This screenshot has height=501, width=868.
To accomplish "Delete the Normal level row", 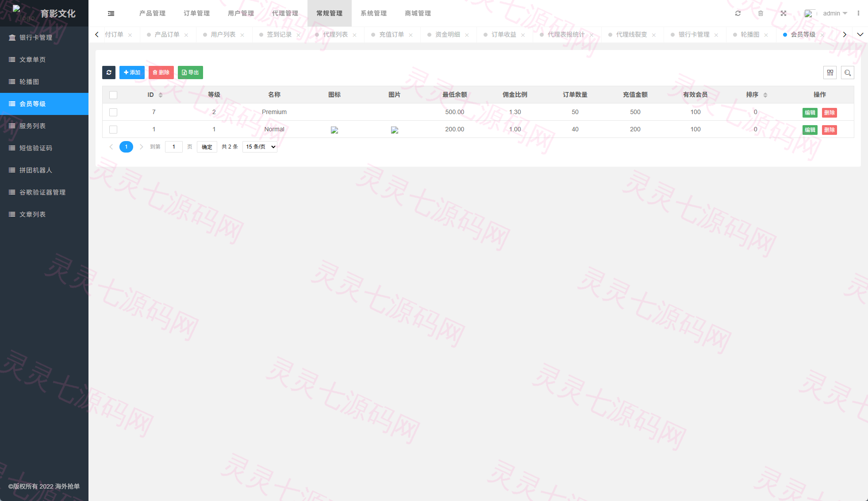I will tap(830, 130).
